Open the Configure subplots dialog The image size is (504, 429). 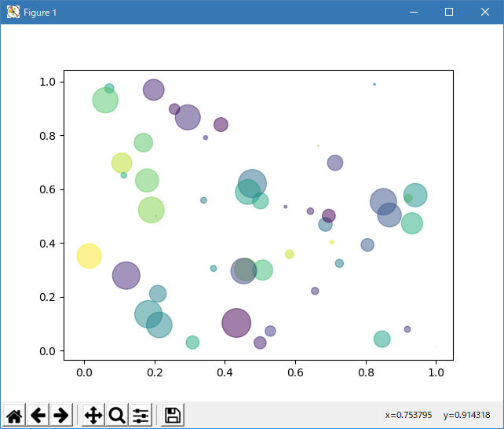(x=141, y=415)
